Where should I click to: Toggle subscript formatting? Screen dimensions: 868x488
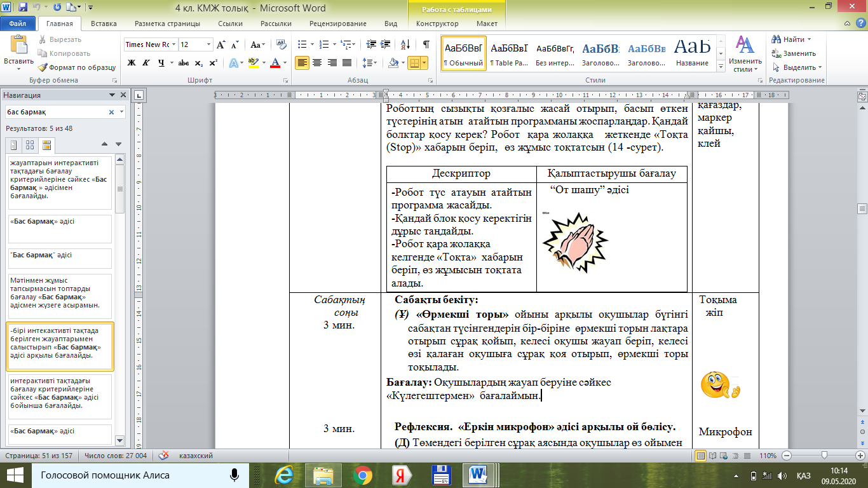[199, 63]
